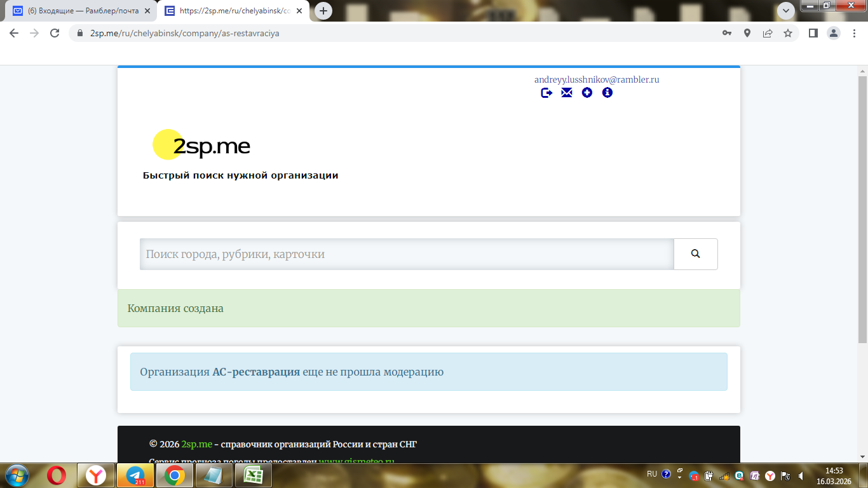Open the envelope messages icon in header
The image size is (868, 488).
pos(567,93)
